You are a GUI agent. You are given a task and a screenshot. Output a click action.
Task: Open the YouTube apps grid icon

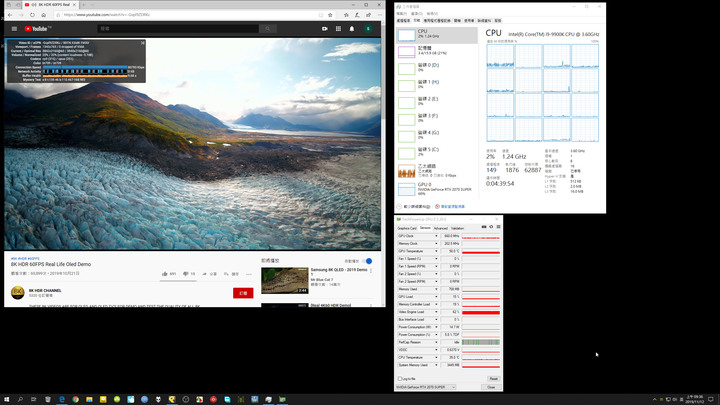(x=338, y=28)
